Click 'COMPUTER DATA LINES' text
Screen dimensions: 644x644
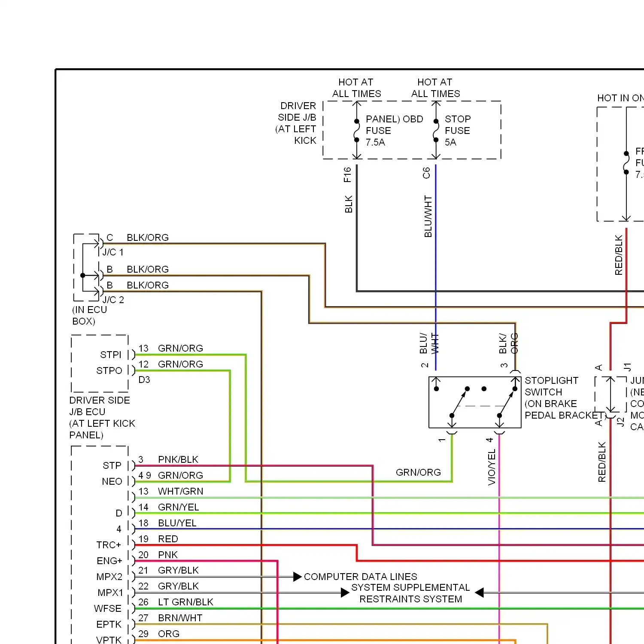click(x=361, y=577)
